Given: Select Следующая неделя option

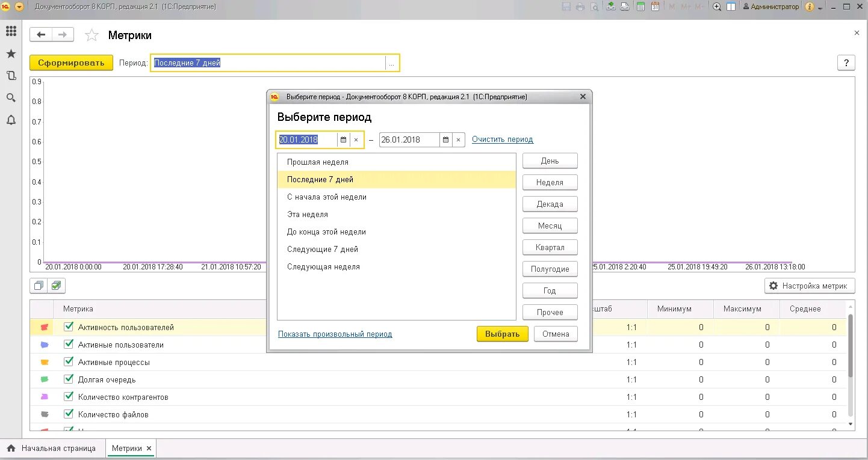Looking at the screenshot, I should click(x=397, y=267).
